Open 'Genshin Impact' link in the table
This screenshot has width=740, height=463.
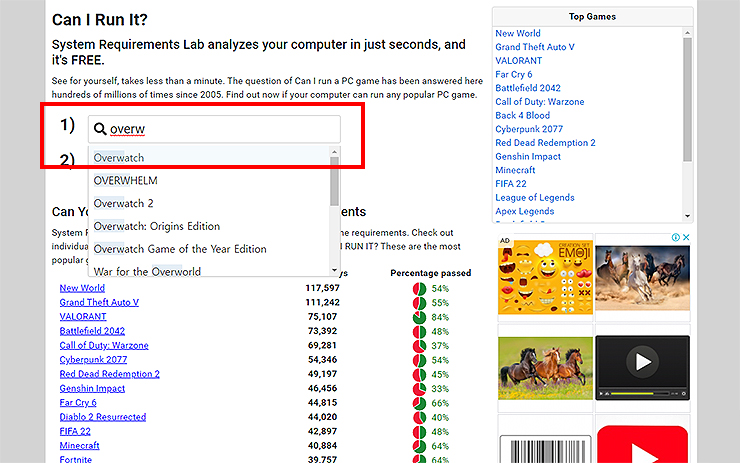[x=92, y=388]
